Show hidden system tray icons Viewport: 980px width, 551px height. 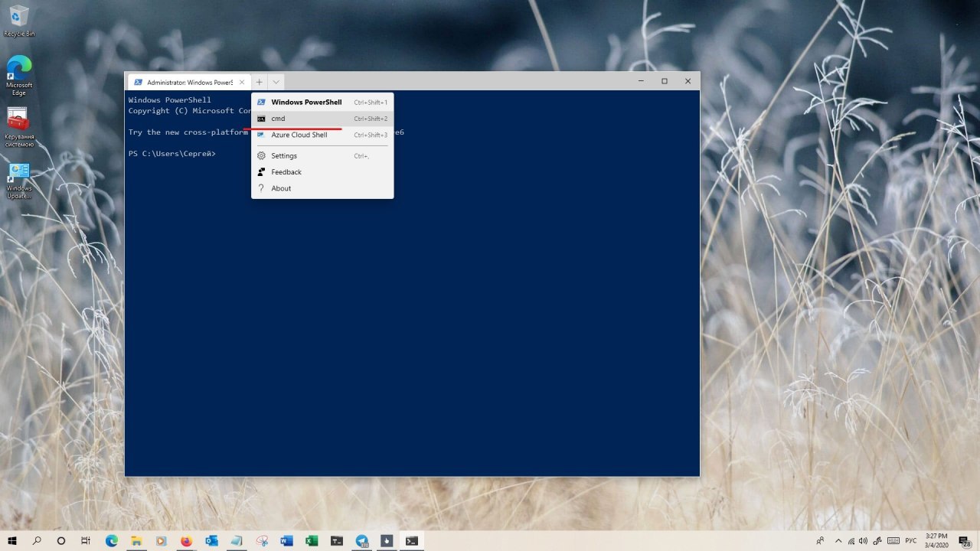[x=838, y=540]
